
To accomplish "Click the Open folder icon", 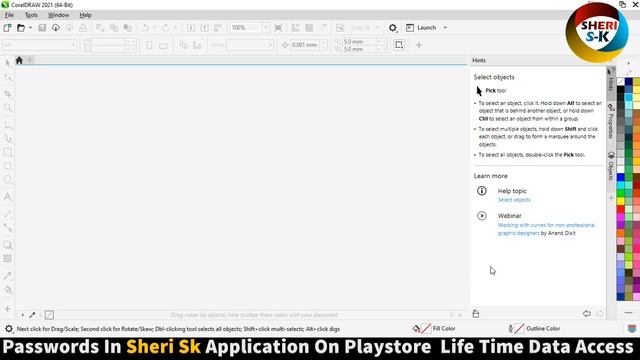I will (x=21, y=28).
